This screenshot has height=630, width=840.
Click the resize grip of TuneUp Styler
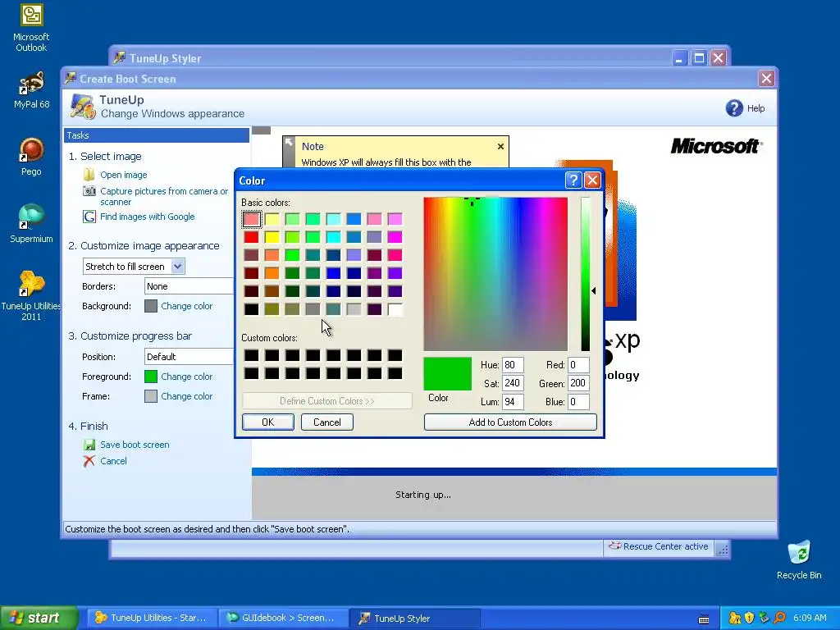tap(723, 549)
